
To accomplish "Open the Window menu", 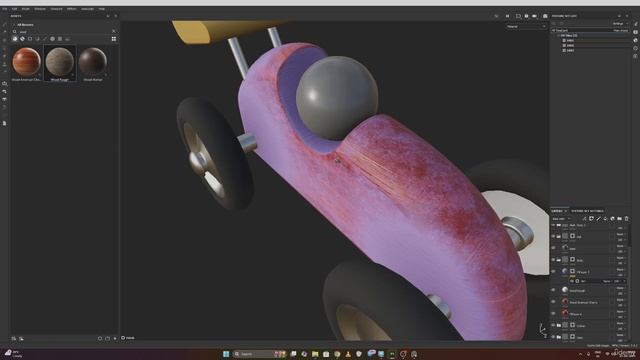I will point(40,9).
